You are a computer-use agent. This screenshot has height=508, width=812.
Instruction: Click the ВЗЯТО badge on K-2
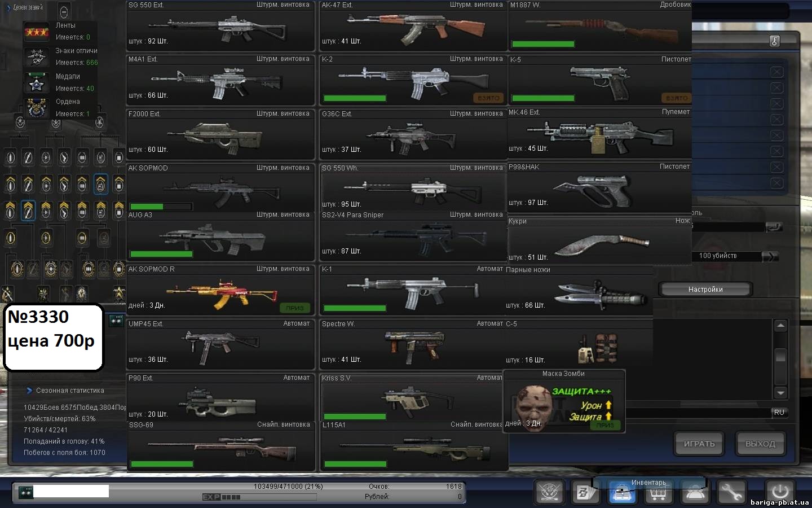coord(488,98)
